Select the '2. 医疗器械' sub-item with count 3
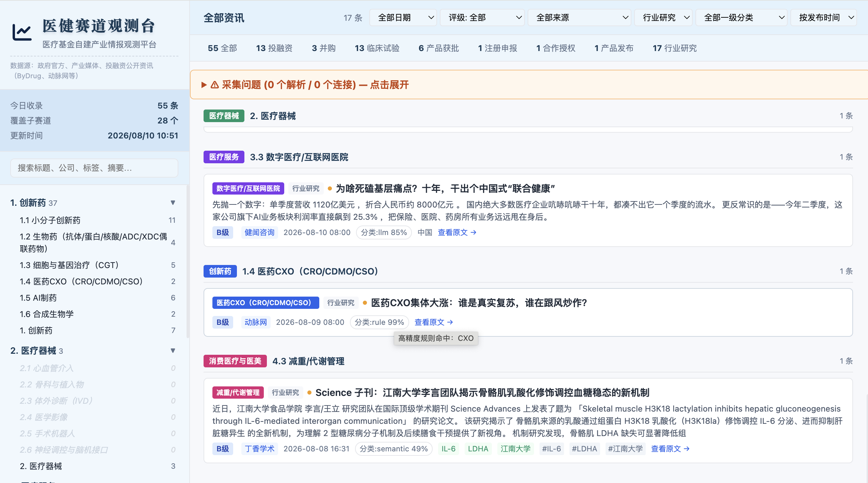 click(x=98, y=466)
